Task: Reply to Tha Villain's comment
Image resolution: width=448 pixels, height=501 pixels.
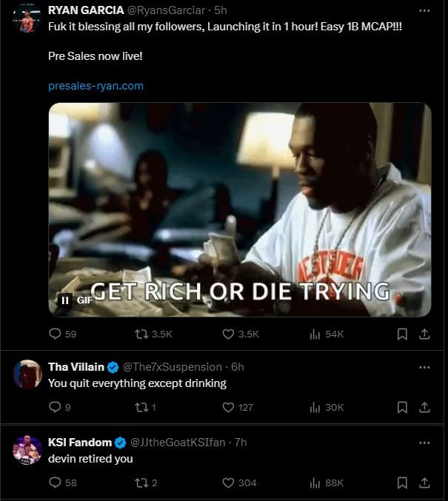Action: coord(55,406)
